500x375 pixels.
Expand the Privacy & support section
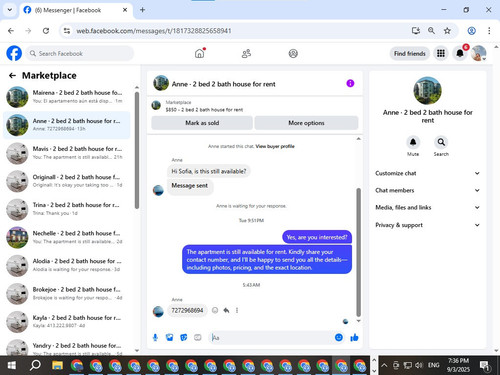pos(428,225)
